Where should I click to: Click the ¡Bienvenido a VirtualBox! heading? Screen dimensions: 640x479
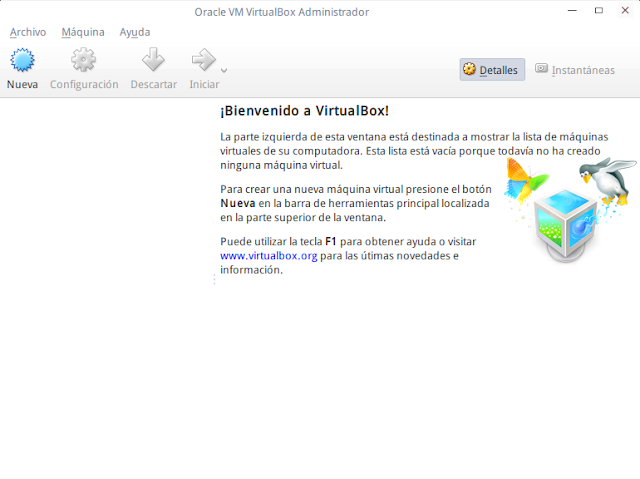[304, 111]
